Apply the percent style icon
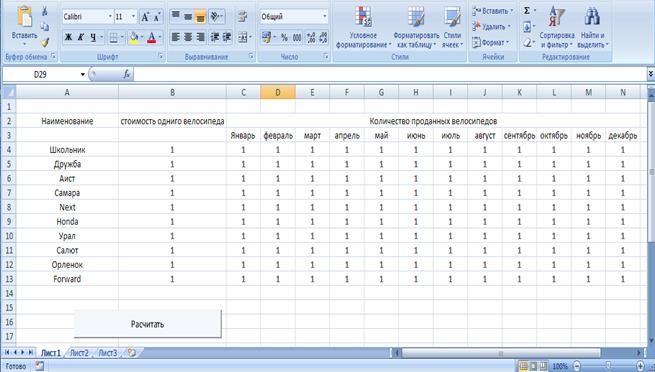Viewport: 655px width, 372px height. (284, 38)
